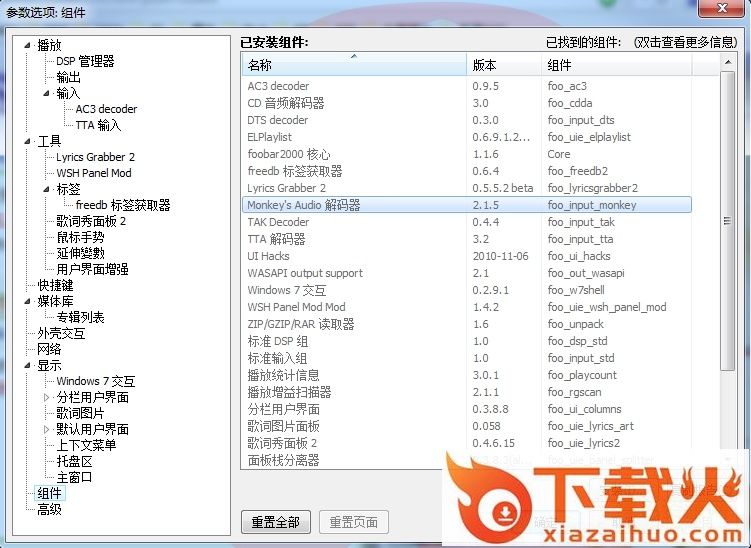The width and height of the screenshot is (751, 548).
Task: Select WSH Panel Mod Mod row
Action: coord(467,307)
